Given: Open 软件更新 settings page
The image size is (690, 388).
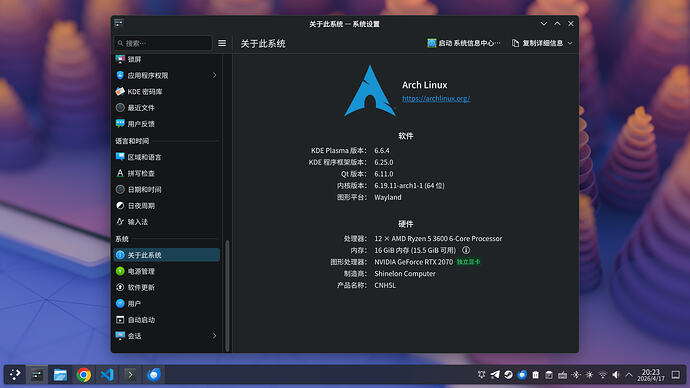Looking at the screenshot, I should (166, 288).
